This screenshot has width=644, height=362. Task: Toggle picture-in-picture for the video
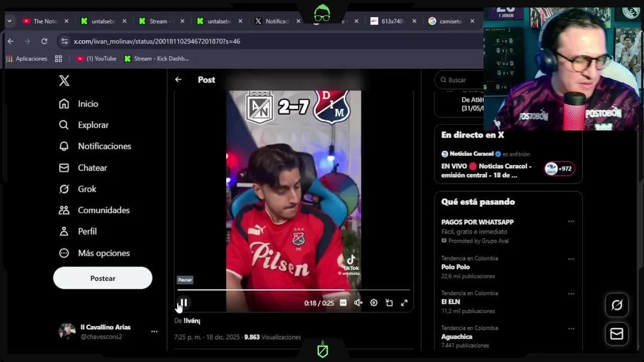(x=389, y=303)
